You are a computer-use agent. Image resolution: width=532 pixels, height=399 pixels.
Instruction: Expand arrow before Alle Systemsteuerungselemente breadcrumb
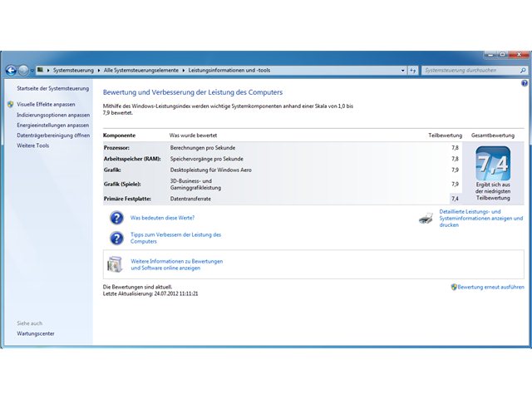coord(99,70)
